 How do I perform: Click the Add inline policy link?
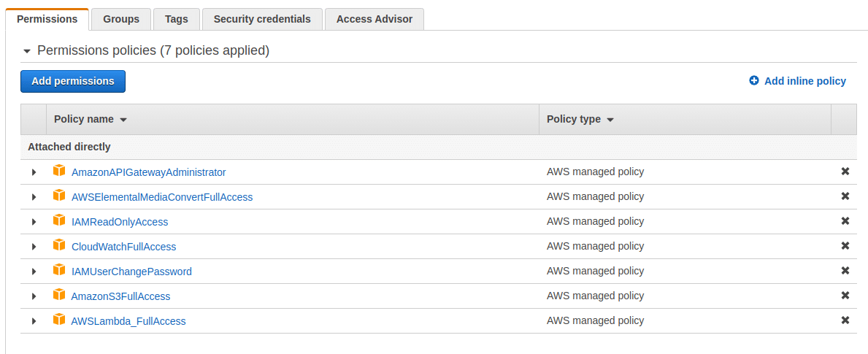click(805, 81)
